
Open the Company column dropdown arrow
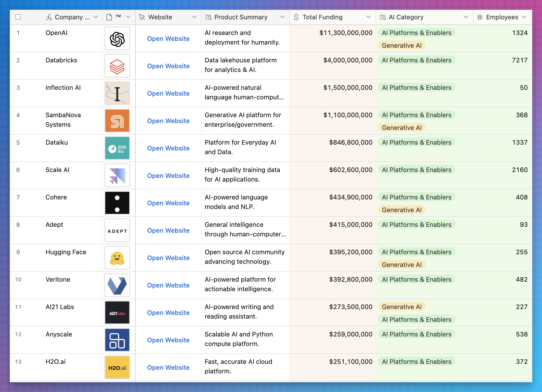pyautogui.click(x=96, y=17)
